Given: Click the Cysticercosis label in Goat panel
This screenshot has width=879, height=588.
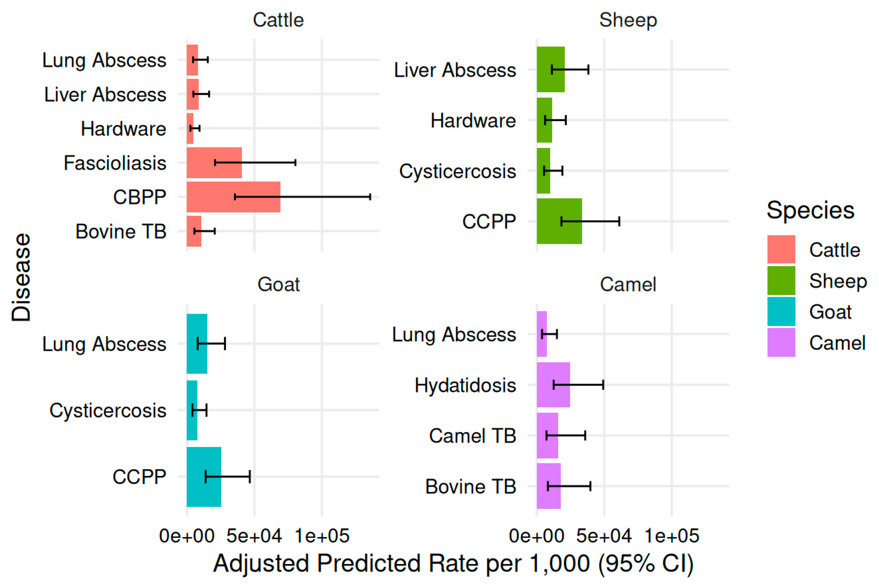Looking at the screenshot, I should pyautogui.click(x=108, y=410).
